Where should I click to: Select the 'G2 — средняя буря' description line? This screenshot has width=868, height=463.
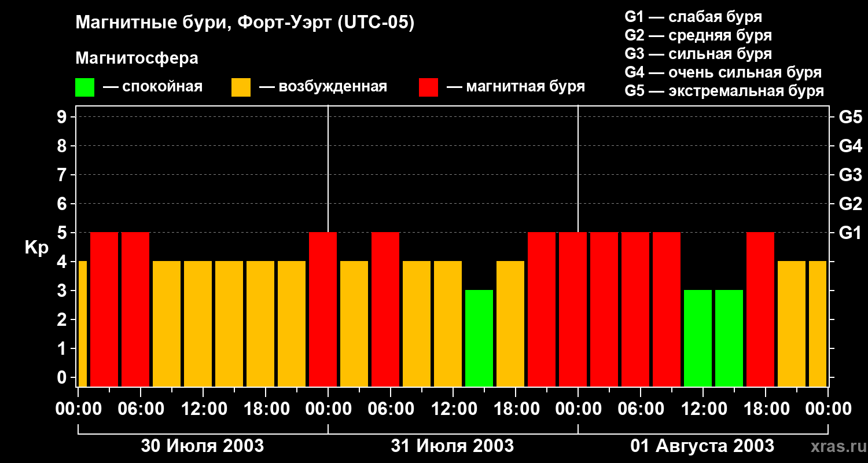[698, 35]
